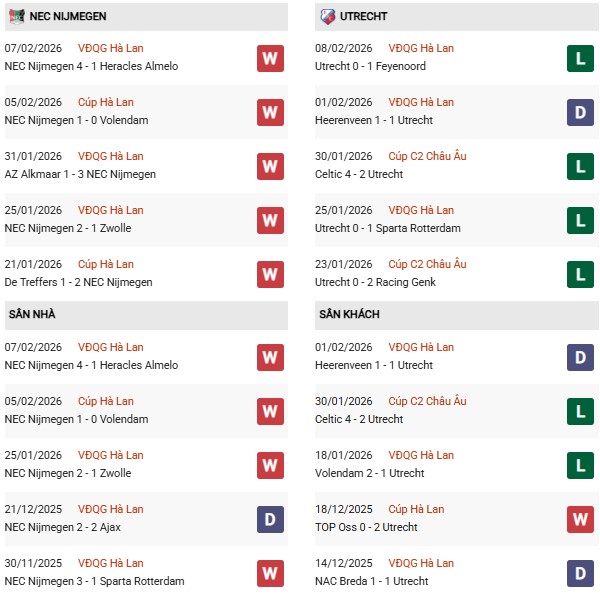
Task: Click W badge for NEC Nijmegen 4-1 Heracles under NEC NIJMEGEN
Action: coord(270,58)
